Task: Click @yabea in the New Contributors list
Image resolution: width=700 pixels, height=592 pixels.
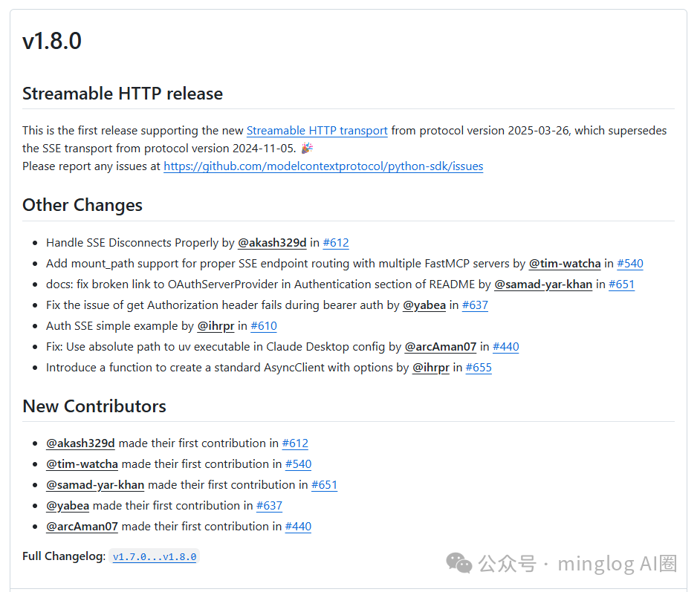Action: coord(68,506)
